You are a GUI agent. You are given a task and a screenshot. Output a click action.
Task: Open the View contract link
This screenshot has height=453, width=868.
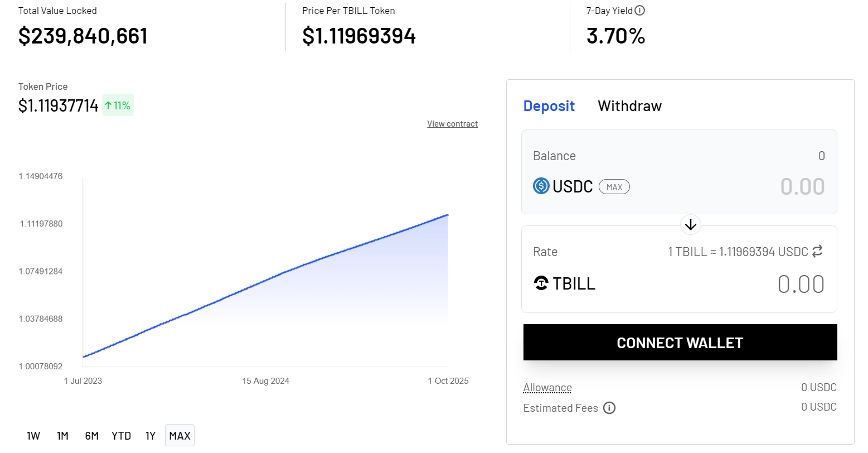(452, 124)
